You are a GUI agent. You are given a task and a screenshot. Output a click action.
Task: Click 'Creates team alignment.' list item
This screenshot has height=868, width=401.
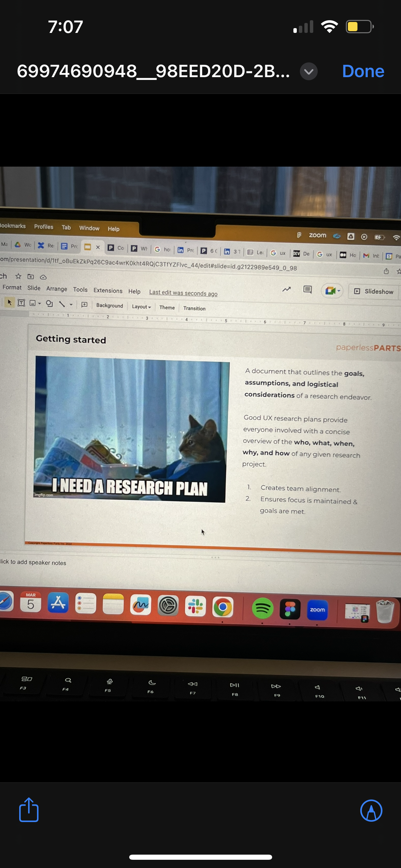click(x=301, y=489)
